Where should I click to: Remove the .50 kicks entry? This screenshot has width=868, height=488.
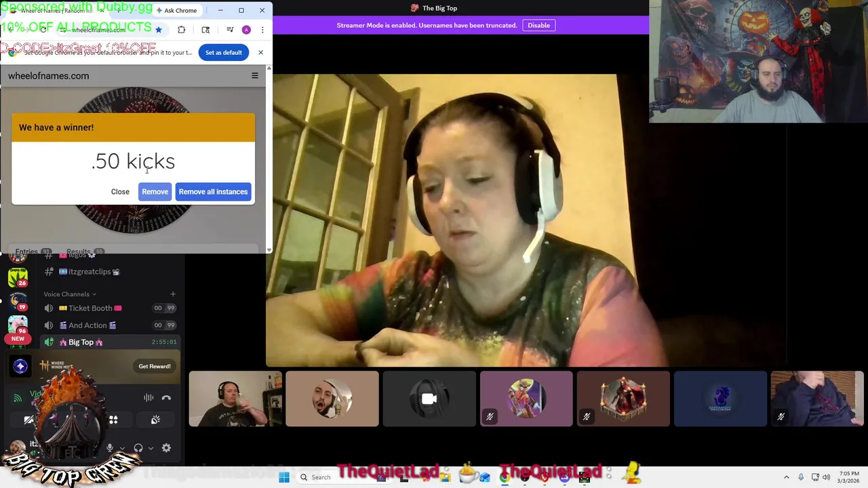click(155, 192)
